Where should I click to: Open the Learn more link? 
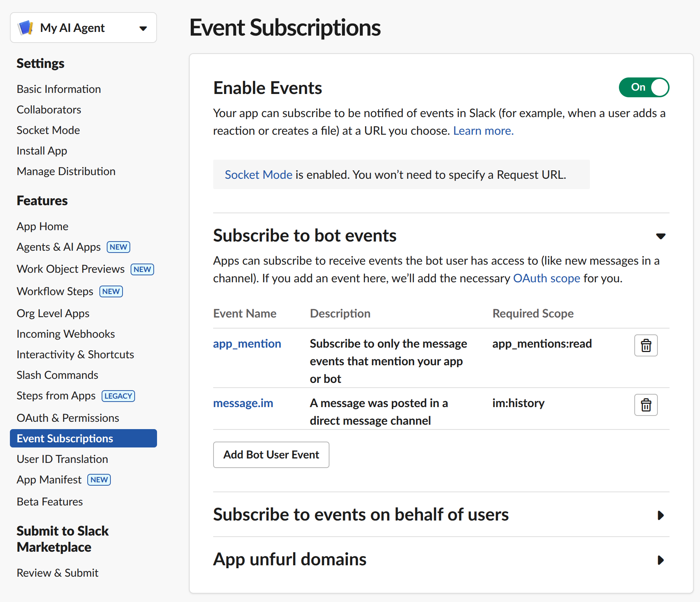click(483, 130)
